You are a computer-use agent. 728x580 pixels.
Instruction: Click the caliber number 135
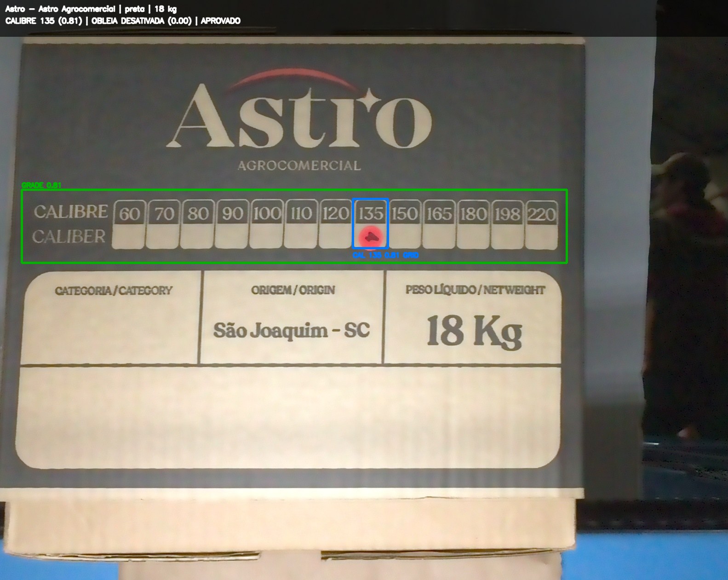(x=371, y=213)
